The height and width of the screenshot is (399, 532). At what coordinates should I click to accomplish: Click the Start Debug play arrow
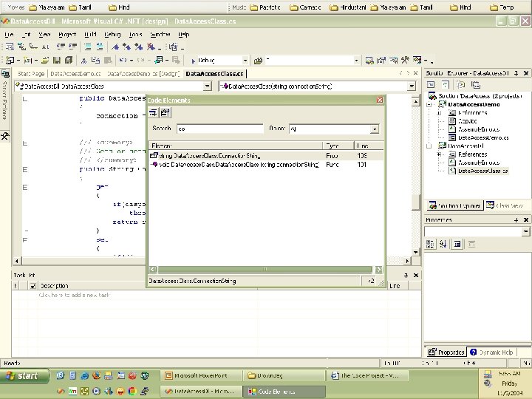(x=193, y=61)
